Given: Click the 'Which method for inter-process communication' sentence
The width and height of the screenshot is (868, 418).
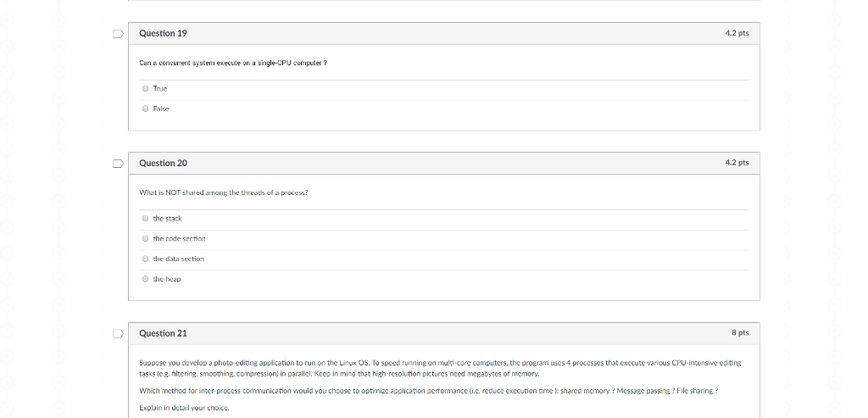Looking at the screenshot, I should 428,391.
